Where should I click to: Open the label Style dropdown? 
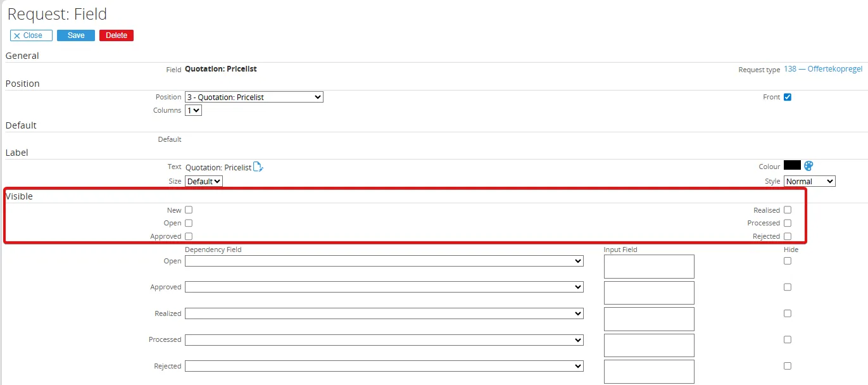pos(810,181)
